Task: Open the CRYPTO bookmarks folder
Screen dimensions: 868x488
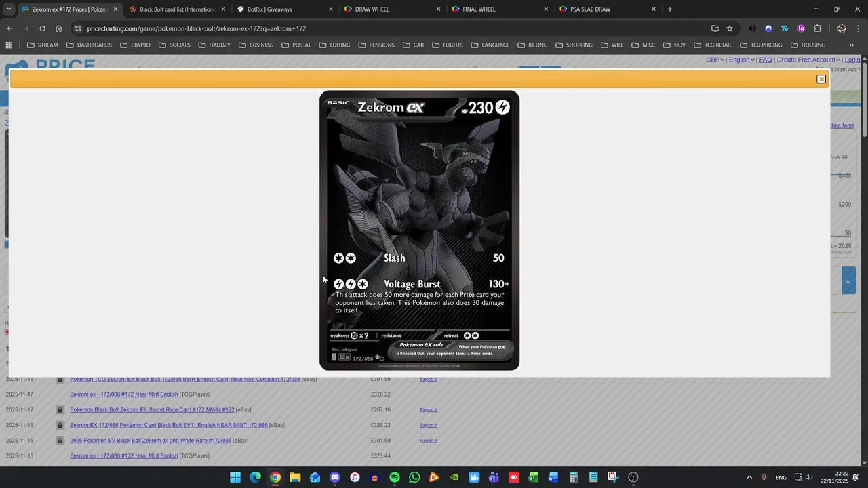Action: 135,45
